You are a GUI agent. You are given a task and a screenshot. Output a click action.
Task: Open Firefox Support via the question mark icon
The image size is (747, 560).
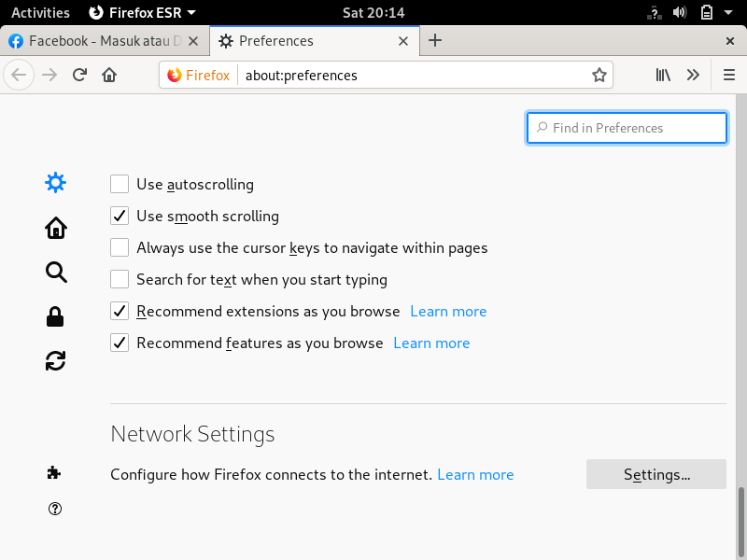(55, 509)
